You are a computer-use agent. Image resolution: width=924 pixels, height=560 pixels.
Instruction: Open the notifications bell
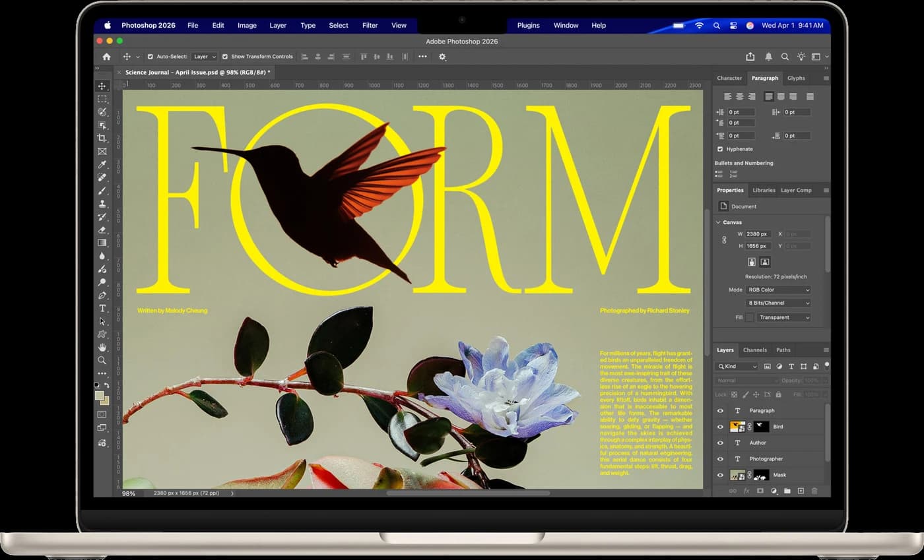768,57
